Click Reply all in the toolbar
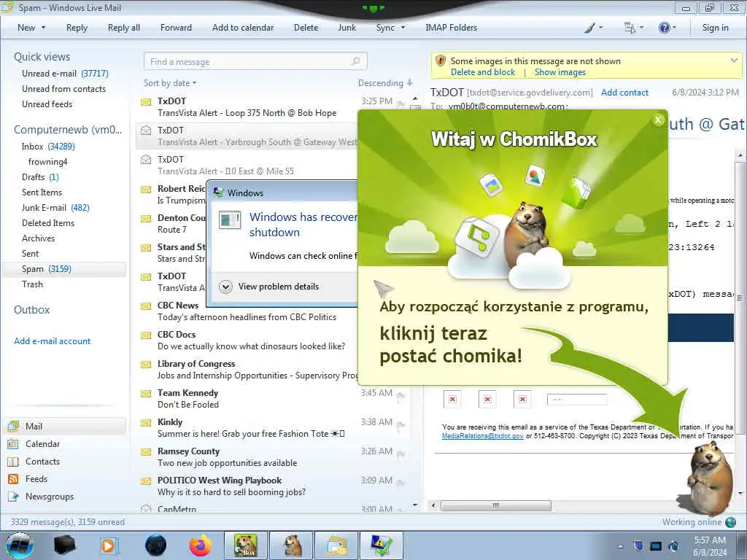Screen dimensions: 747x560 (124, 28)
